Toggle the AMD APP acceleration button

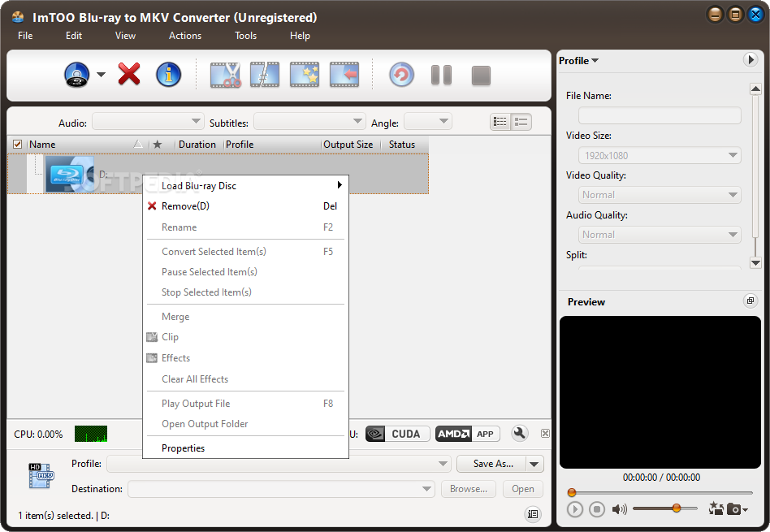pyautogui.click(x=468, y=434)
